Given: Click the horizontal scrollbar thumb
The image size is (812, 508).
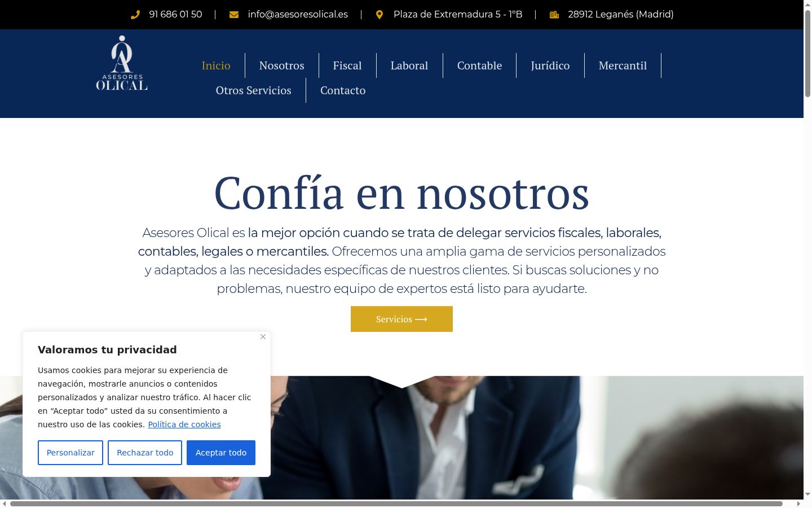Looking at the screenshot, I should click(x=396, y=503).
